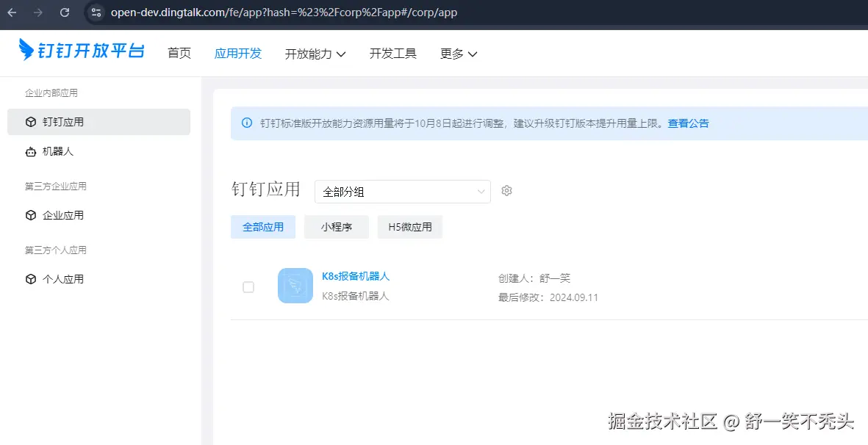The width and height of the screenshot is (868, 445).
Task: Click the cube icon beside 个人应用
Action: click(31, 279)
